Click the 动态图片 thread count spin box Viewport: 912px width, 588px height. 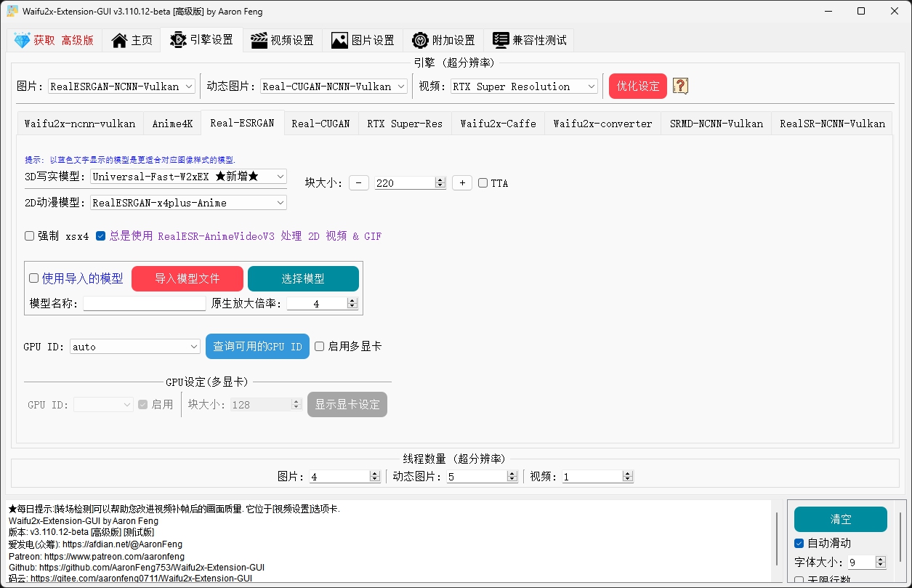(483, 477)
